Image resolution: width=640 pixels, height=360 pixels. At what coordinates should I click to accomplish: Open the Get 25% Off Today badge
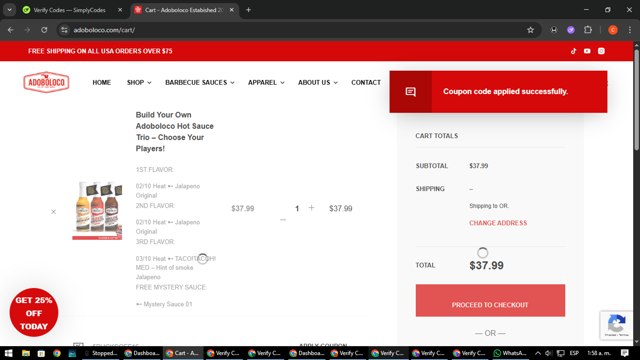[34, 313]
